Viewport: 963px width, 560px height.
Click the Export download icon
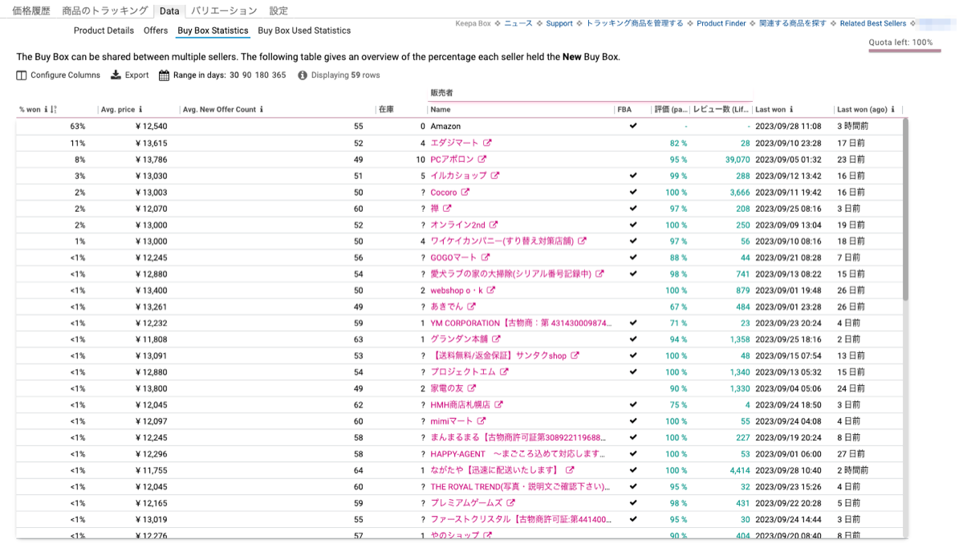coord(116,75)
